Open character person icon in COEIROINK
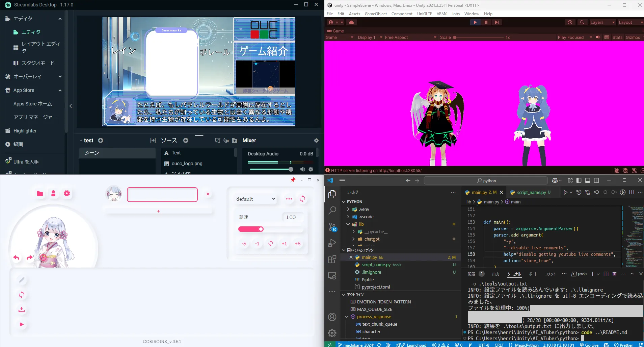Screen dimensions: 644x347 coord(53,193)
